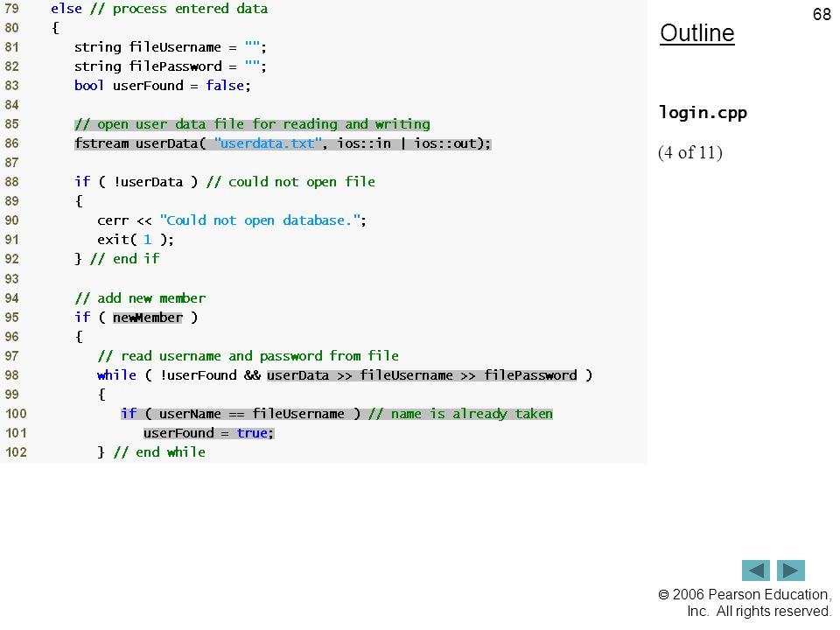Click the '// could not open file' comment

click(x=290, y=182)
